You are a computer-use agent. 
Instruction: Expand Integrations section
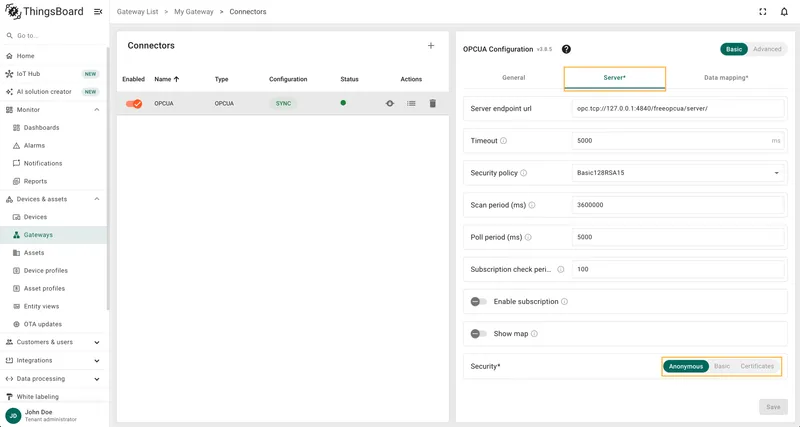(97, 361)
